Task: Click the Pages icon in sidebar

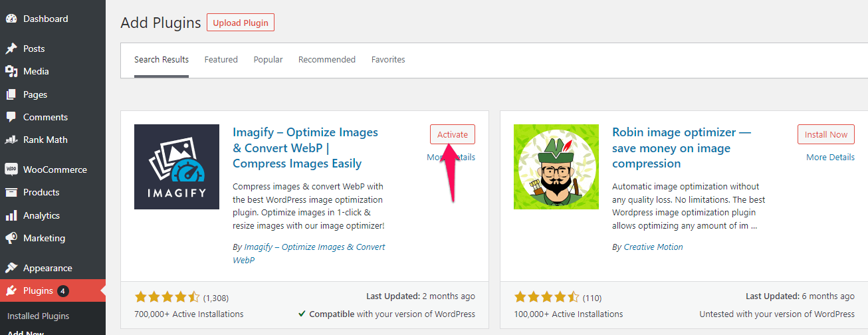Action: tap(11, 94)
